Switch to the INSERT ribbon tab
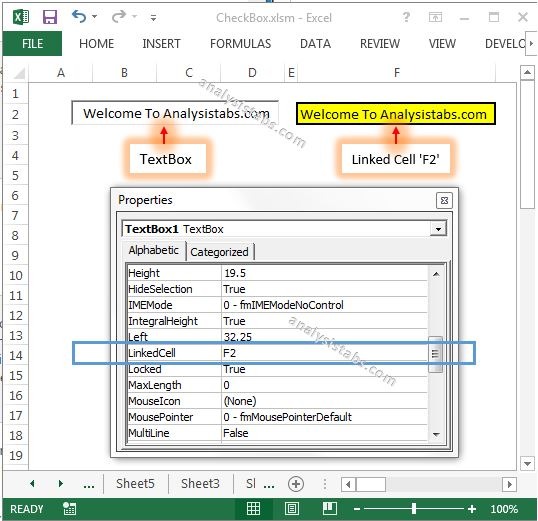 [161, 44]
